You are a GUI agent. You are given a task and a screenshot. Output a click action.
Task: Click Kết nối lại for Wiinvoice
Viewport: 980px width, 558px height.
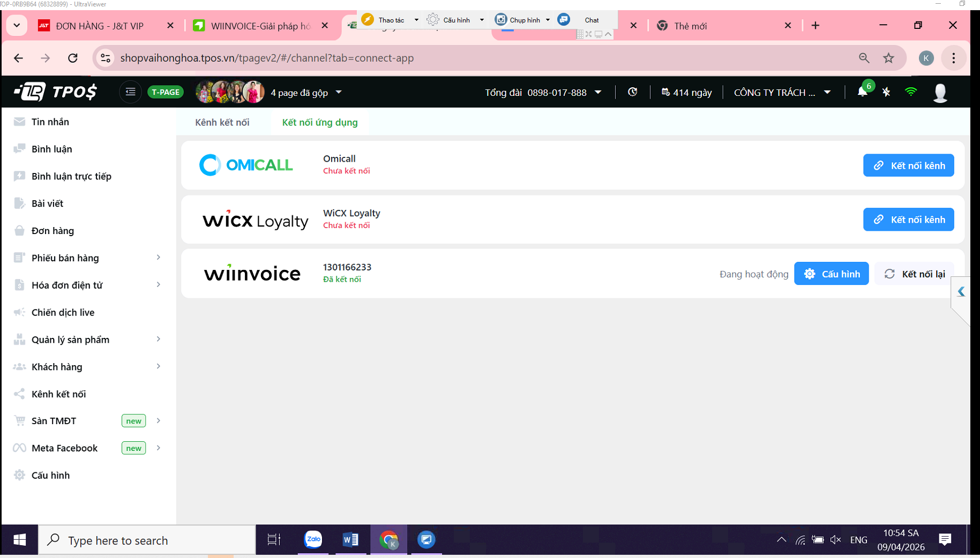[914, 274]
